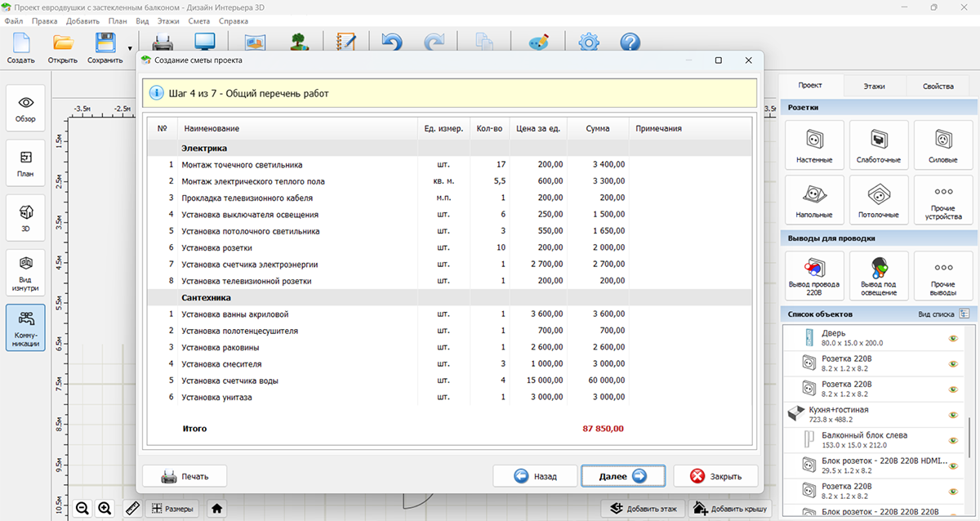This screenshot has height=521, width=980.
Task: Toggle visibility of the Дверь object
Action: pyautogui.click(x=952, y=338)
